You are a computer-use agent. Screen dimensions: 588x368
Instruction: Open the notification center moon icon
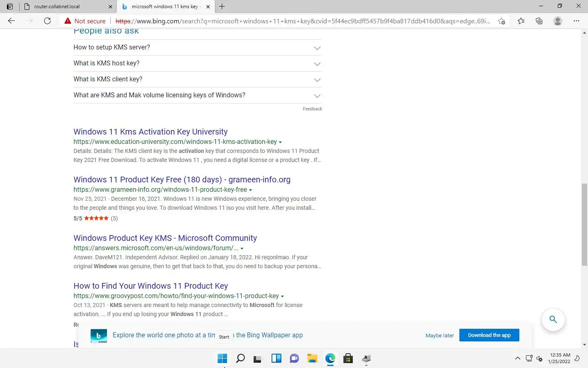click(x=577, y=359)
